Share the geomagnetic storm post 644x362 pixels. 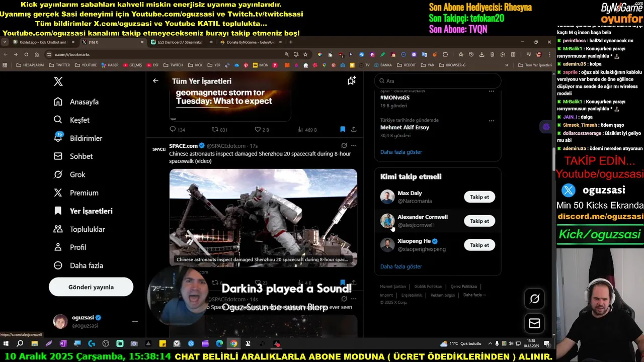click(x=354, y=129)
